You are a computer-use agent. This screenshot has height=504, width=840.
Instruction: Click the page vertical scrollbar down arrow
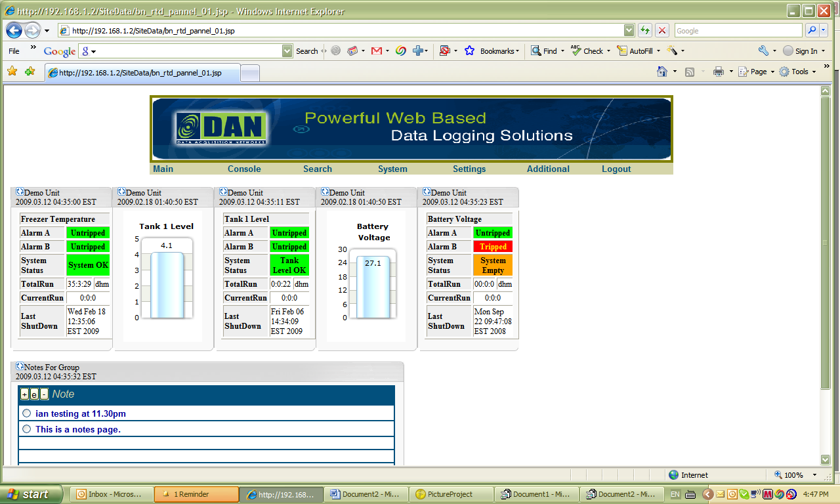click(x=826, y=459)
